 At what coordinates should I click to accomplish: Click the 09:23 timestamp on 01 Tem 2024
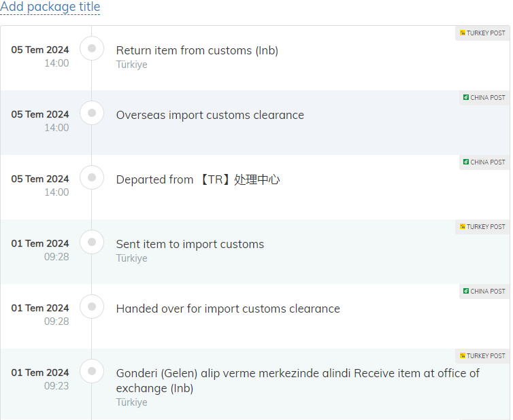(x=56, y=385)
